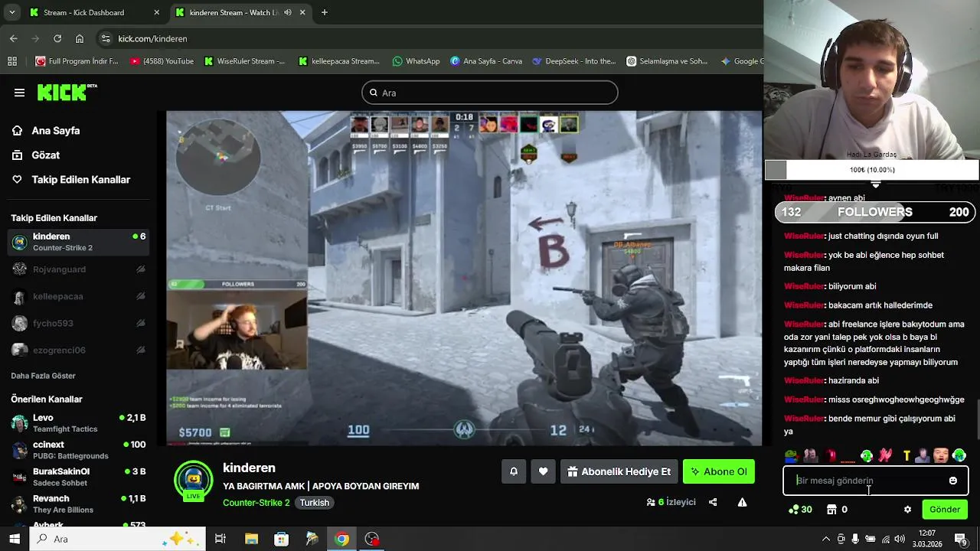Open ezogrenci06 followed channel

tap(78, 350)
